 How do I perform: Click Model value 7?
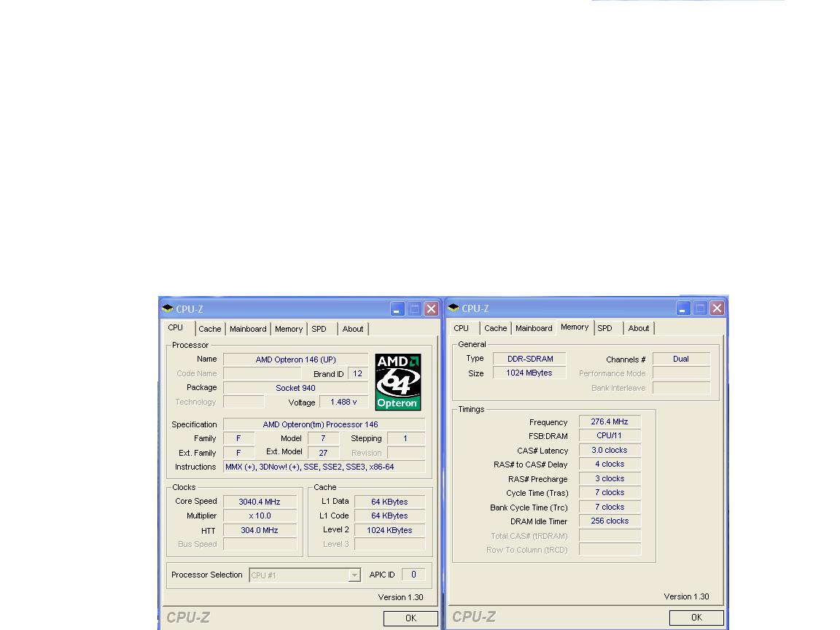(324, 438)
